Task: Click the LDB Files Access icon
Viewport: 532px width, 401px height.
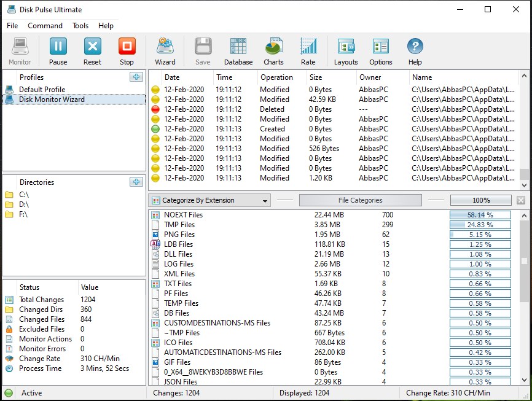Action: click(x=155, y=244)
